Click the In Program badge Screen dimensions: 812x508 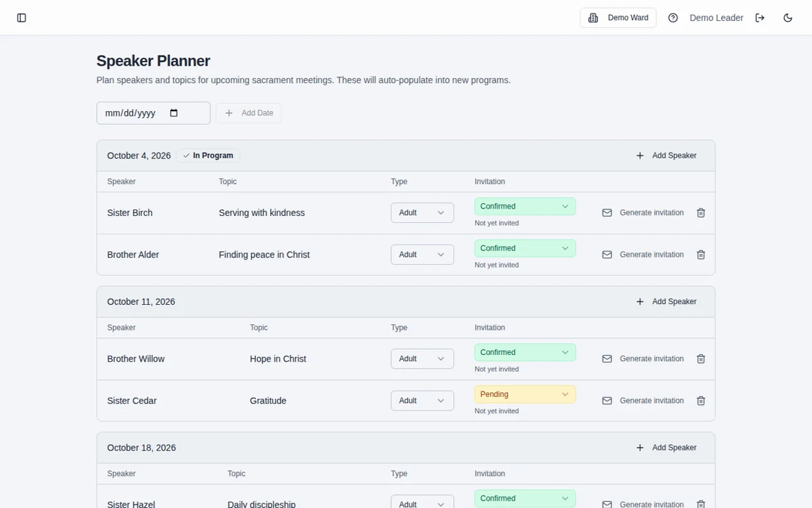click(208, 156)
